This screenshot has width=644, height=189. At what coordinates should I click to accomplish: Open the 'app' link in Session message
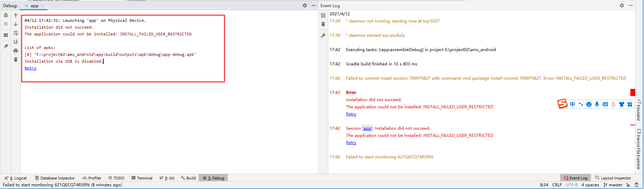coord(367,128)
